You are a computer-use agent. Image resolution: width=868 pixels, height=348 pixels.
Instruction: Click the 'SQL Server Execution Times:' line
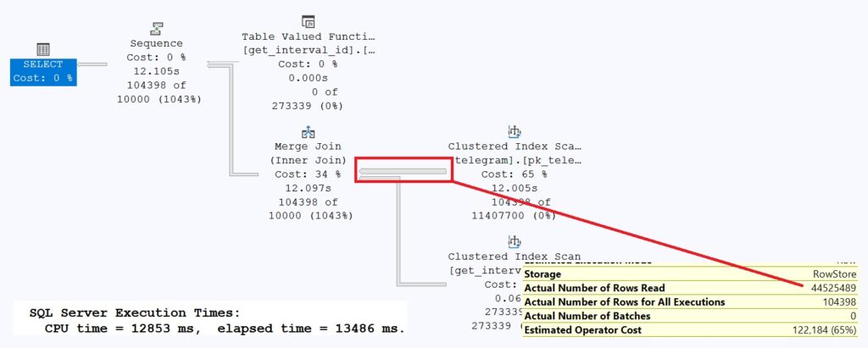click(x=135, y=313)
